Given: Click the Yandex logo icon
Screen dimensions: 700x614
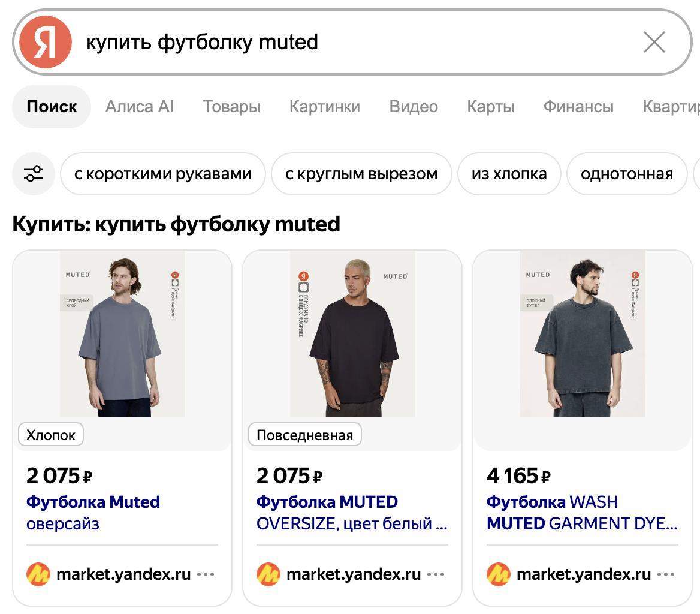Looking at the screenshot, I should tap(46, 42).
